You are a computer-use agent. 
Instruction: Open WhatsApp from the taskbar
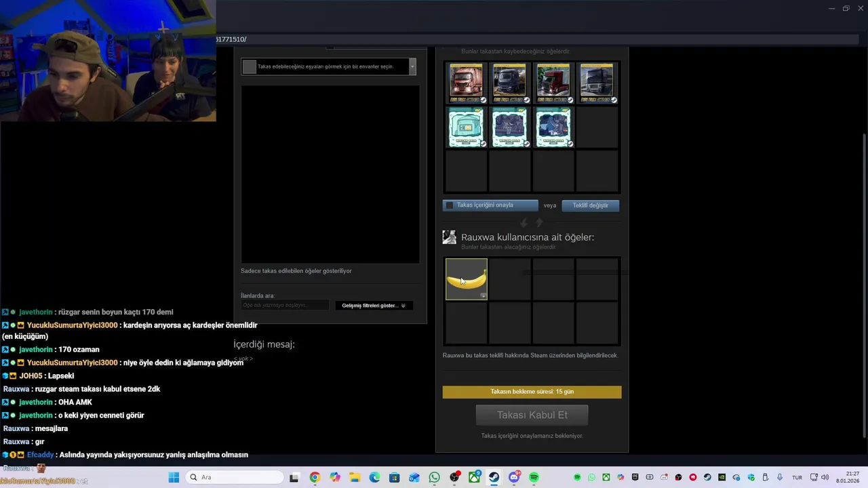[434, 477]
